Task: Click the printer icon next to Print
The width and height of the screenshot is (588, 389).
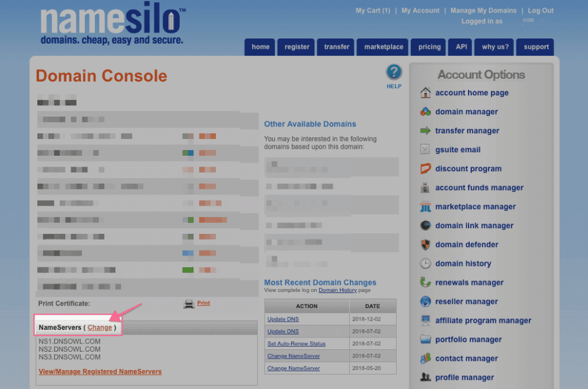Action: click(189, 304)
